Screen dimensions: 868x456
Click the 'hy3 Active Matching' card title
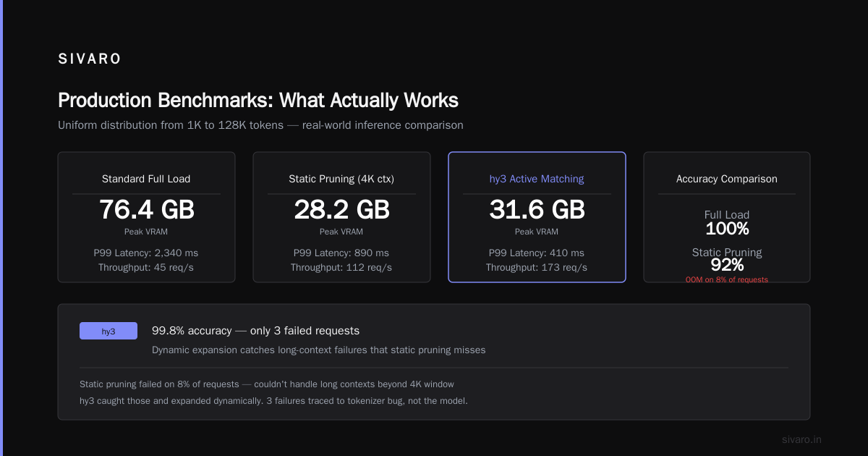537,179
